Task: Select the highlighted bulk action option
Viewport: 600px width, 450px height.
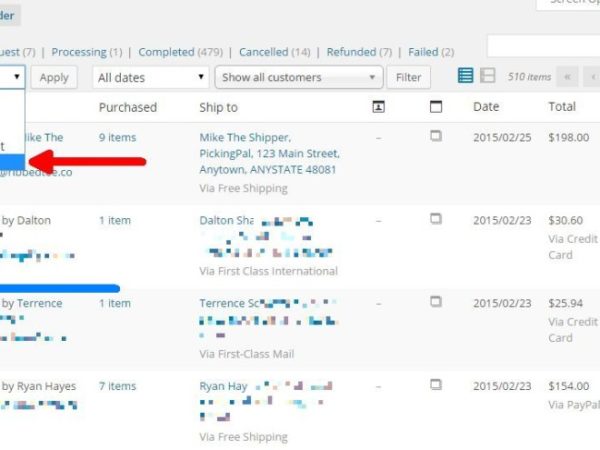Action: 14,161
